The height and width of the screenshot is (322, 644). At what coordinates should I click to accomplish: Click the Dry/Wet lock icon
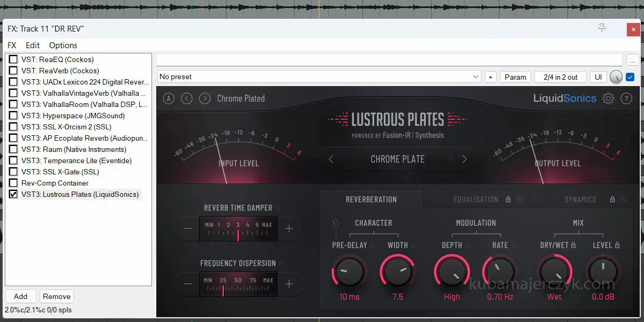coord(573,245)
